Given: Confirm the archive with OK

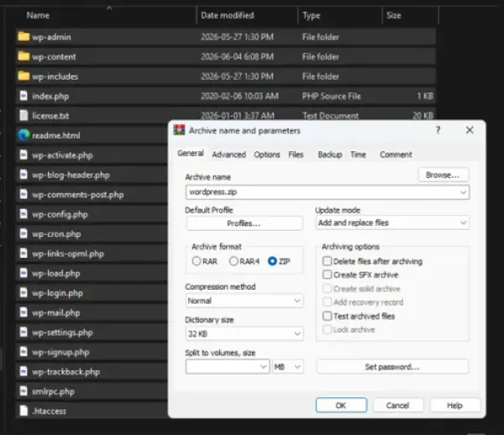Looking at the screenshot, I should [341, 405].
